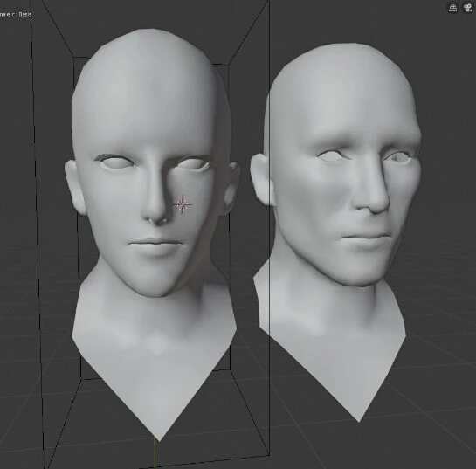Click the Basis shape key text label
The image size is (476, 469).
pos(25,14)
